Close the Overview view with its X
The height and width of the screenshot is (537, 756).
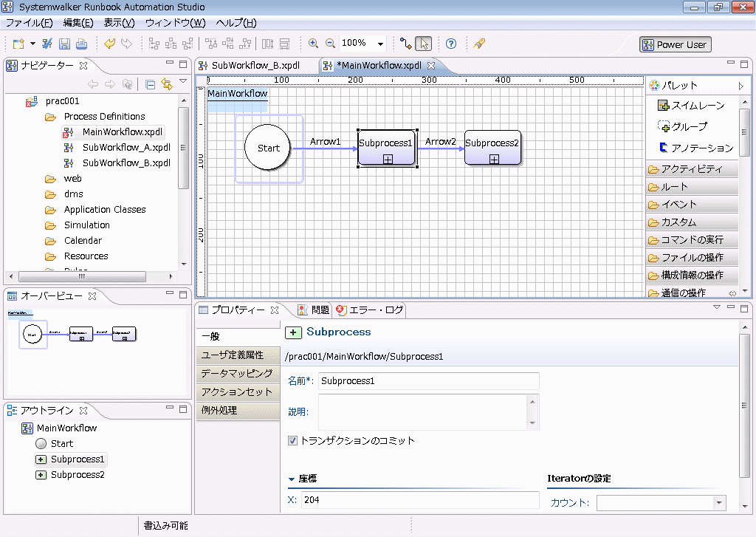coord(92,295)
